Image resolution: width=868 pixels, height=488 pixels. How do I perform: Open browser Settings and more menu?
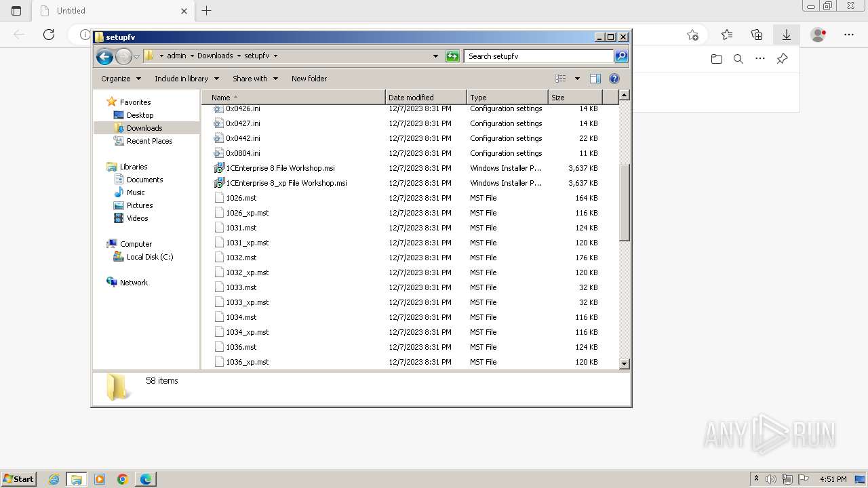click(x=849, y=35)
